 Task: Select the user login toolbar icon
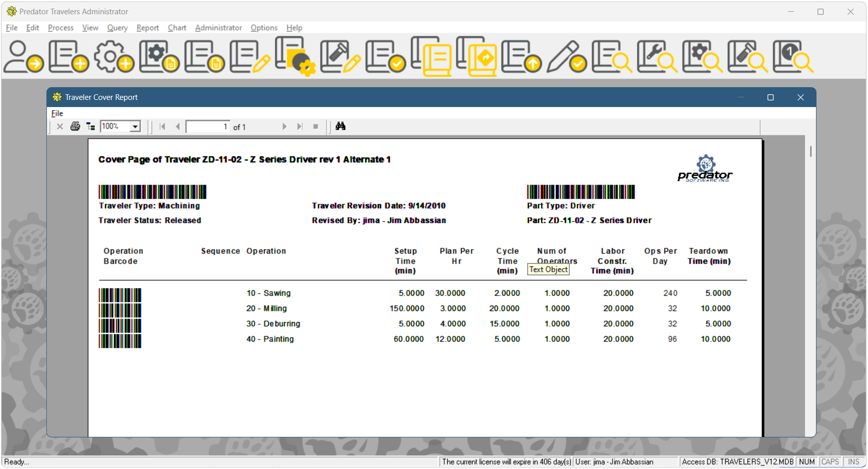point(23,56)
